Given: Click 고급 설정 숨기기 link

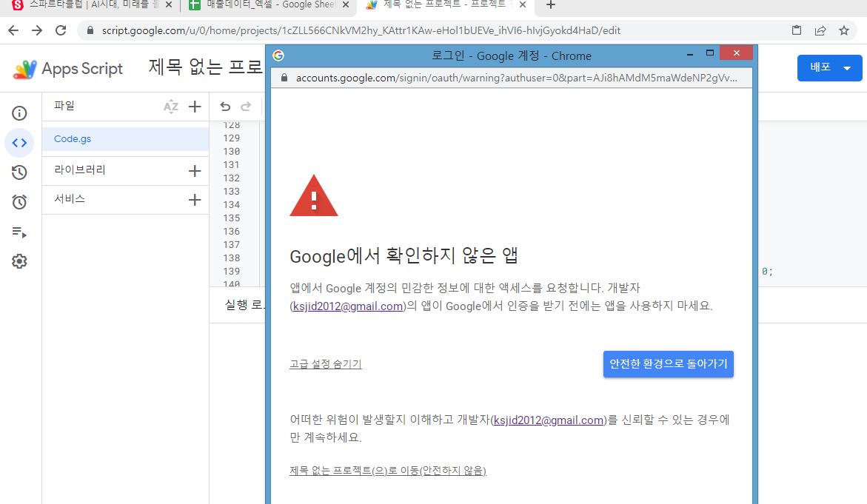Looking at the screenshot, I should [326, 364].
